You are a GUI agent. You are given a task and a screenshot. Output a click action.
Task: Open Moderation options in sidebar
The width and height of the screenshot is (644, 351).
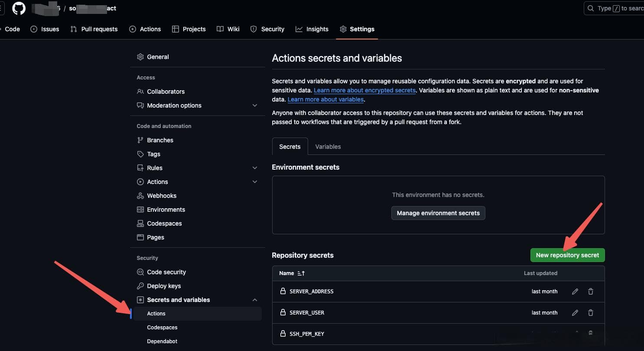(x=174, y=105)
